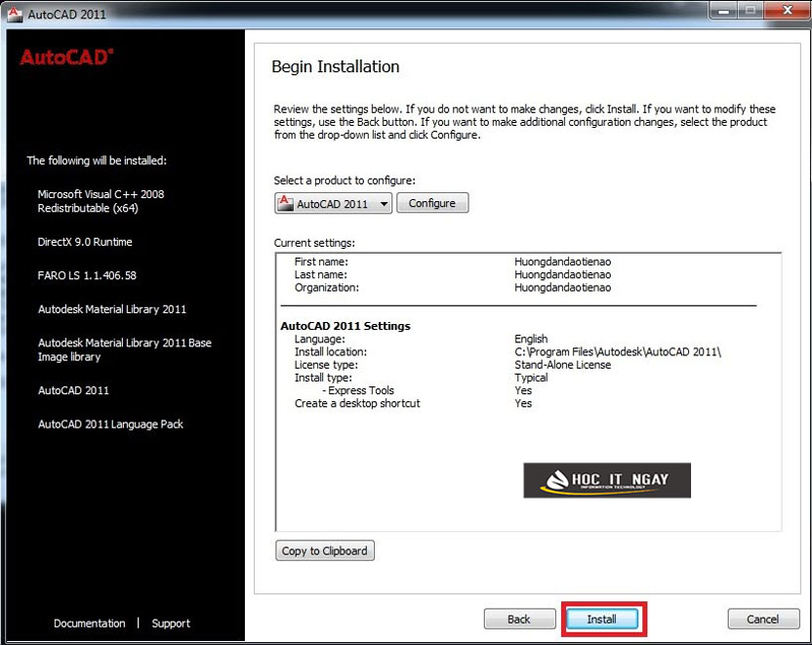812x645 pixels.
Task: Click the AutoCAD logo in sidebar
Action: point(66,57)
